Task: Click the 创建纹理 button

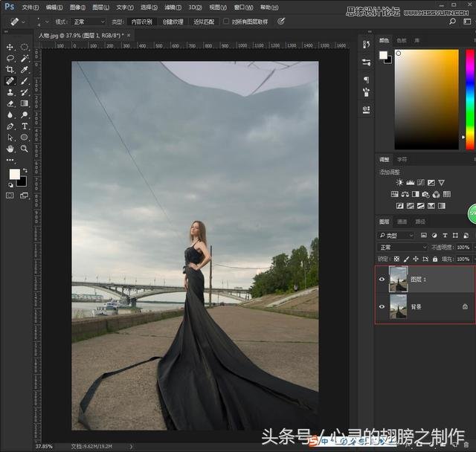Action: pyautogui.click(x=173, y=22)
